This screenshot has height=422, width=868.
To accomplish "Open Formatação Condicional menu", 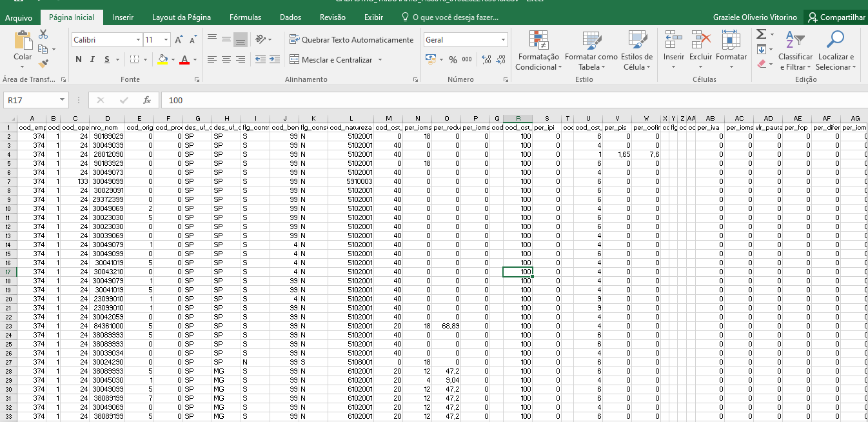I will [x=537, y=50].
